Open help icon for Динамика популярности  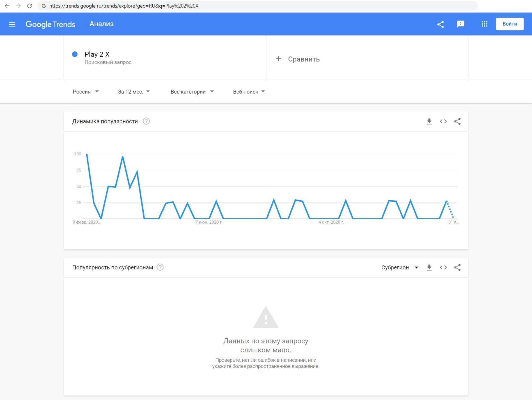click(x=146, y=121)
